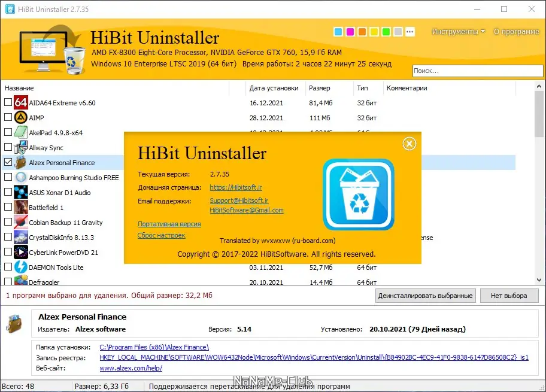Viewport: 546px width, 392px height.
Task: Click the Alzex Personal Finance wallet icon in list
Action: pos(21,162)
